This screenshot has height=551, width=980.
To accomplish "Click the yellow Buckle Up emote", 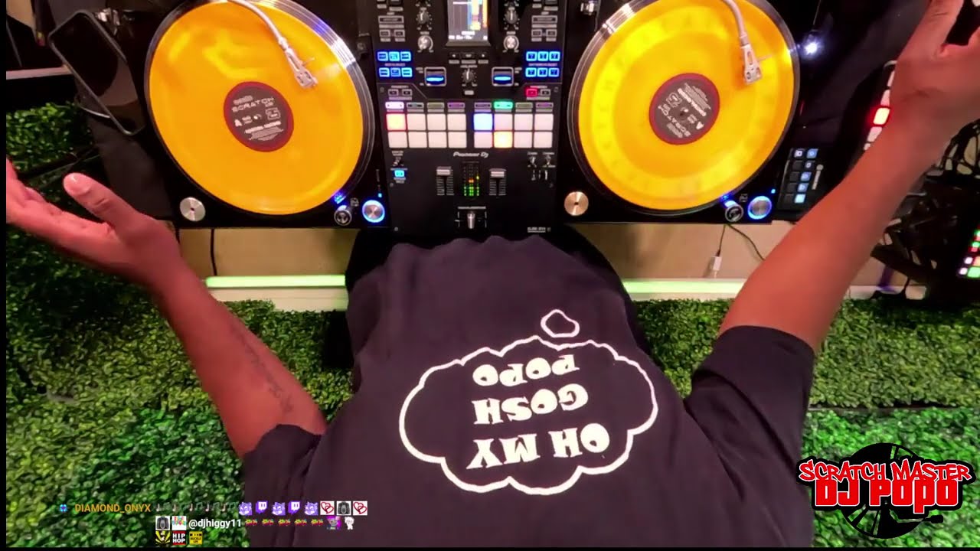I will 195,538.
